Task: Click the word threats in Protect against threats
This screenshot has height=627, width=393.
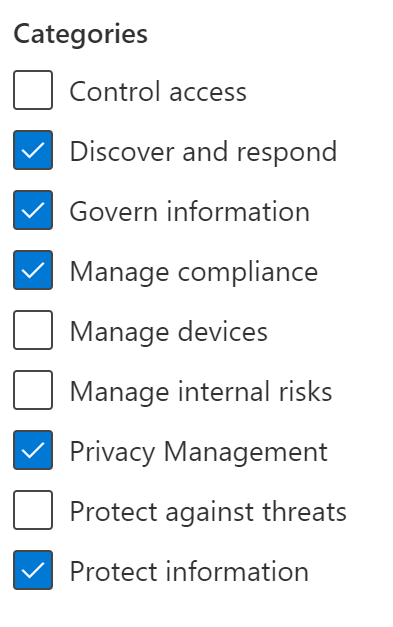Action: (304, 511)
